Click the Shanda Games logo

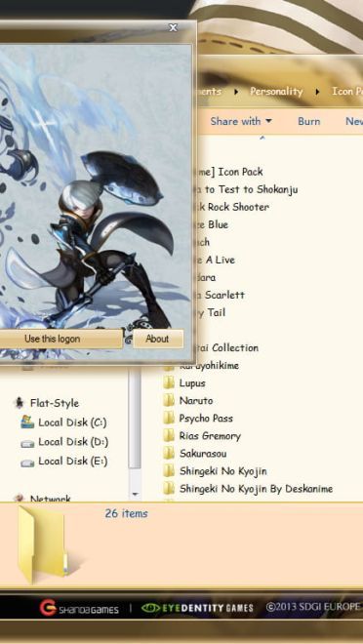pyautogui.click(x=79, y=608)
